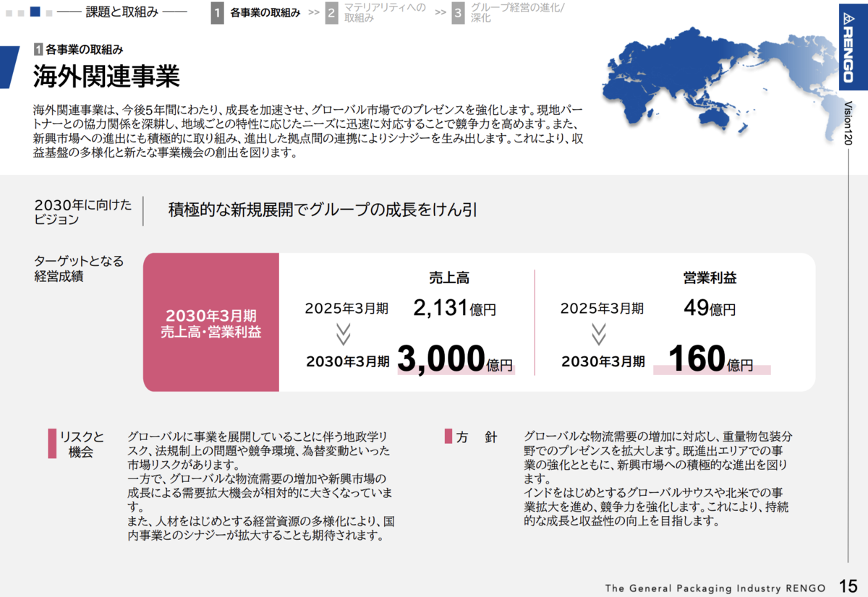This screenshot has width=868, height=597.
Task: Click the ターゲットとなる経営成績 label
Action: (x=79, y=268)
